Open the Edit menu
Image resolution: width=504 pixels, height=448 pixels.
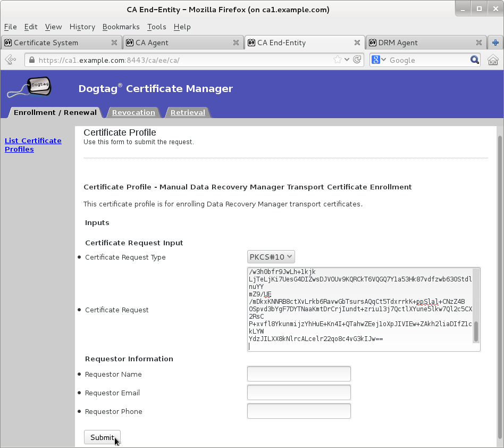pos(31,27)
